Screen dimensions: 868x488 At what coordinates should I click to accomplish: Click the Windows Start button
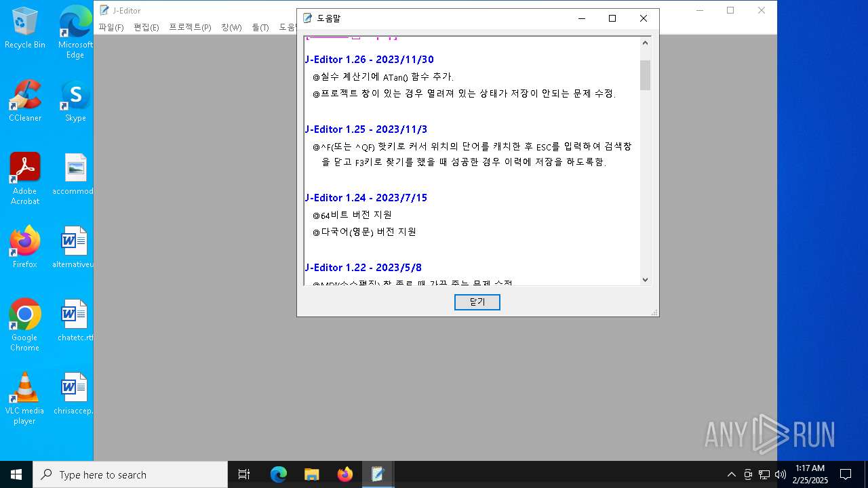pyautogui.click(x=16, y=474)
